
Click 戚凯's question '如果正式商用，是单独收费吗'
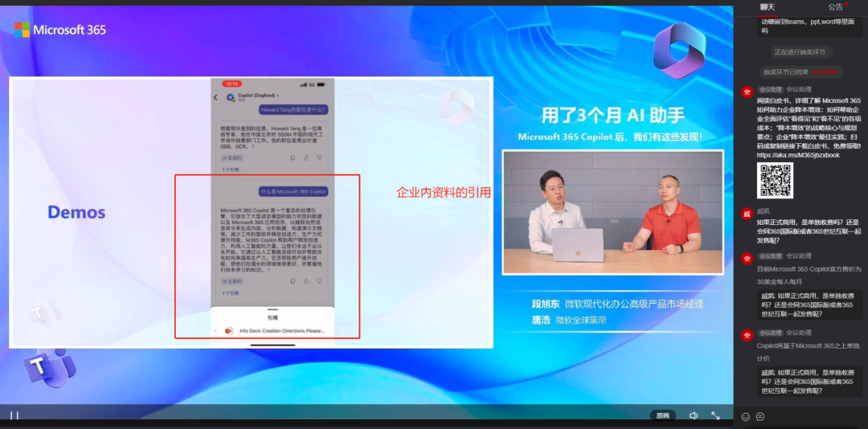point(808,231)
